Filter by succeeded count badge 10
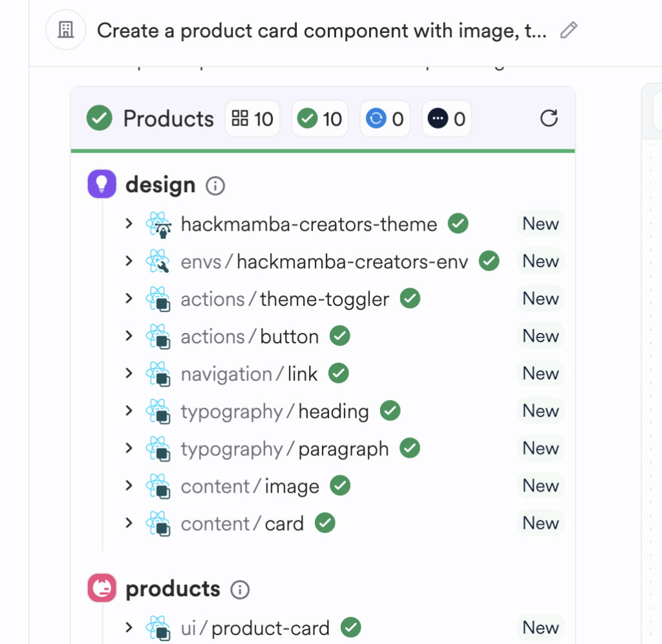 (x=320, y=119)
